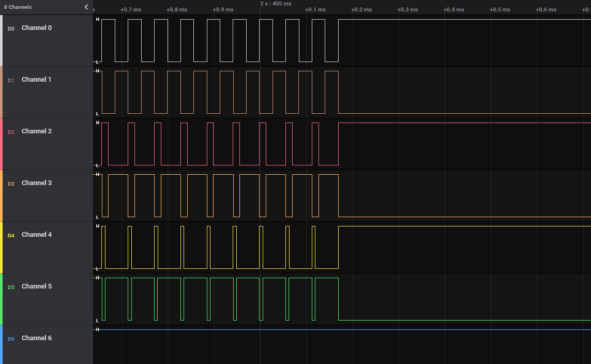The image size is (591, 364).
Task: Click the brown color bar of Channel 1
Action: (1, 93)
